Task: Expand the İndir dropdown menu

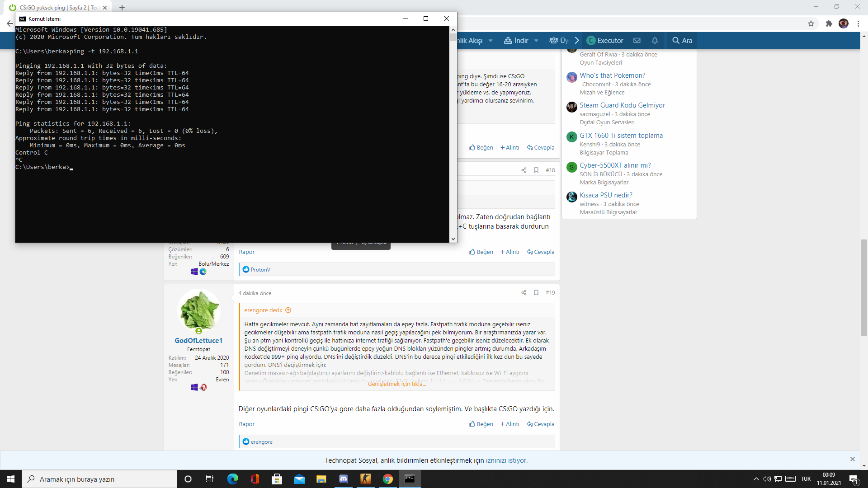Action: 536,41
